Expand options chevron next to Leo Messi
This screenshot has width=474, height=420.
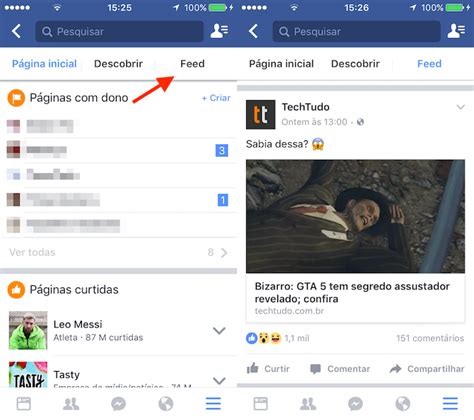[x=219, y=331]
